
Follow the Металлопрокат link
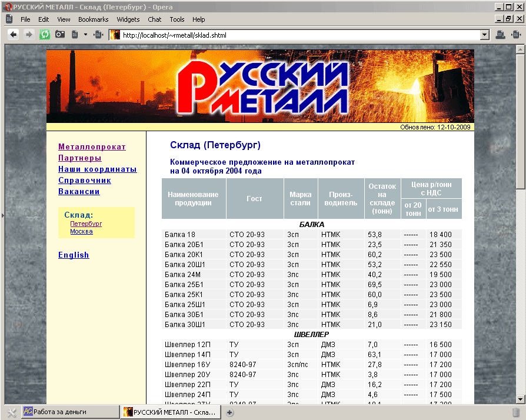(92, 146)
